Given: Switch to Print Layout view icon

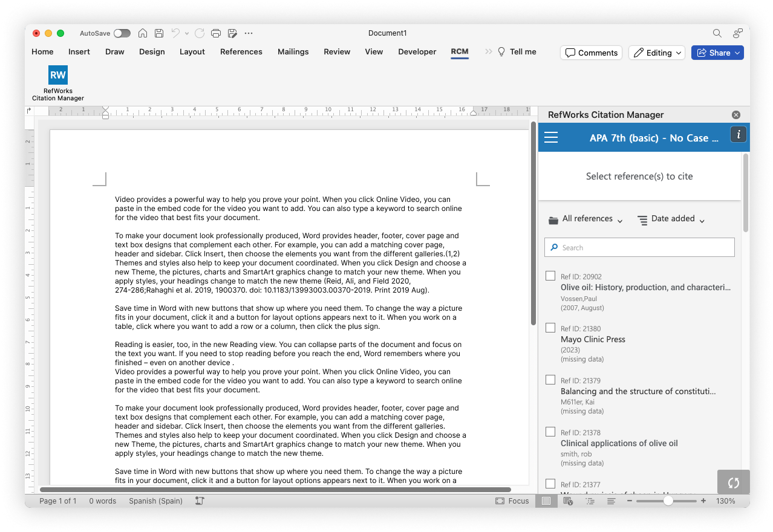Looking at the screenshot, I should [x=546, y=501].
